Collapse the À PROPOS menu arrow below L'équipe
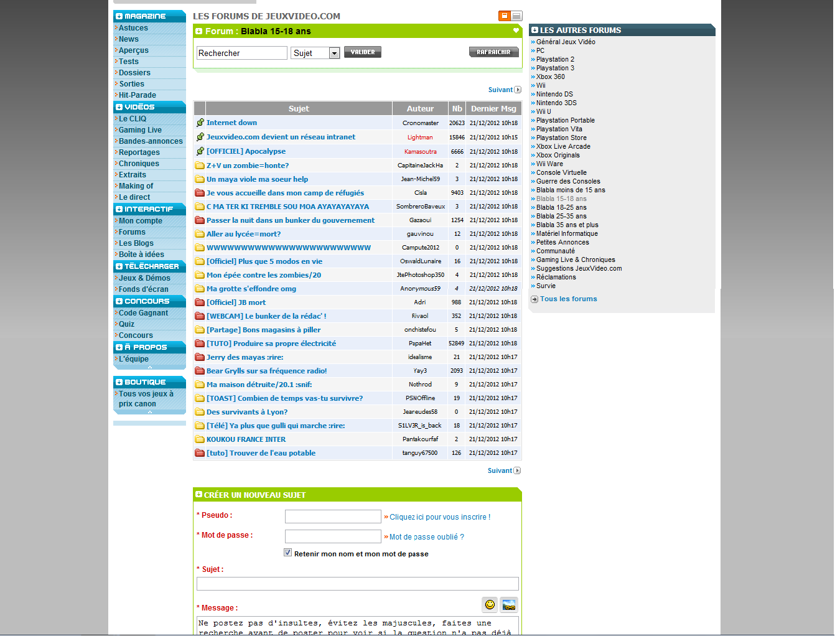The height and width of the screenshot is (636, 840). pyautogui.click(x=149, y=367)
